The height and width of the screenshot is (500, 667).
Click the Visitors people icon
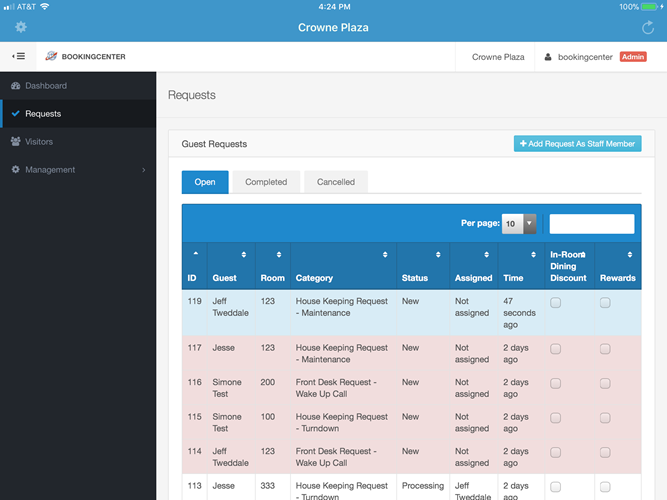pos(16,142)
